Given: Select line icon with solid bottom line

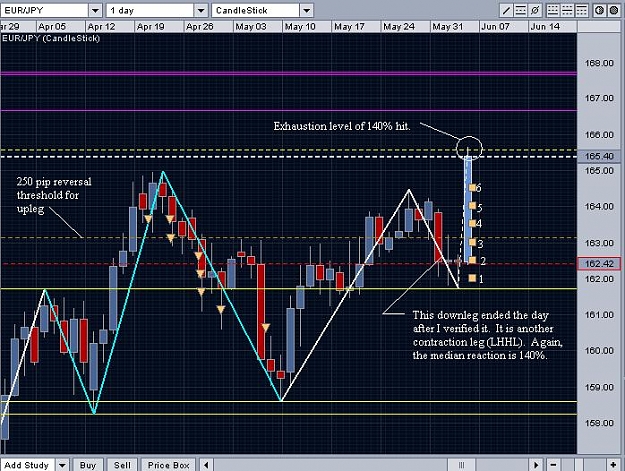Looking at the screenshot, I should (553, 11).
